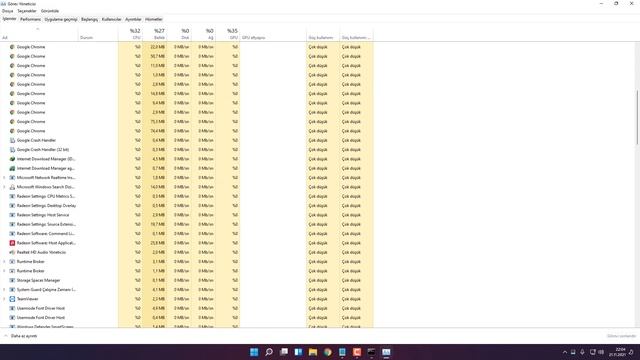Click the Internet Download Manager agent icon
The image size is (640, 360).
12,168
